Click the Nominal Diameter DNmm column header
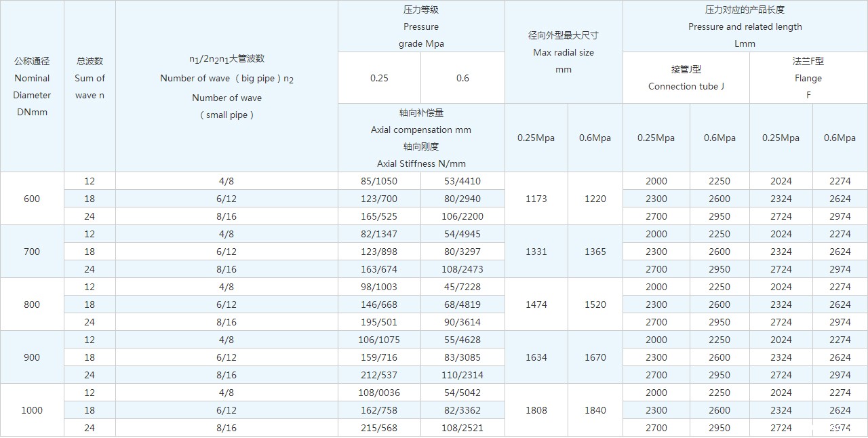The width and height of the screenshot is (868, 438). [x=32, y=86]
